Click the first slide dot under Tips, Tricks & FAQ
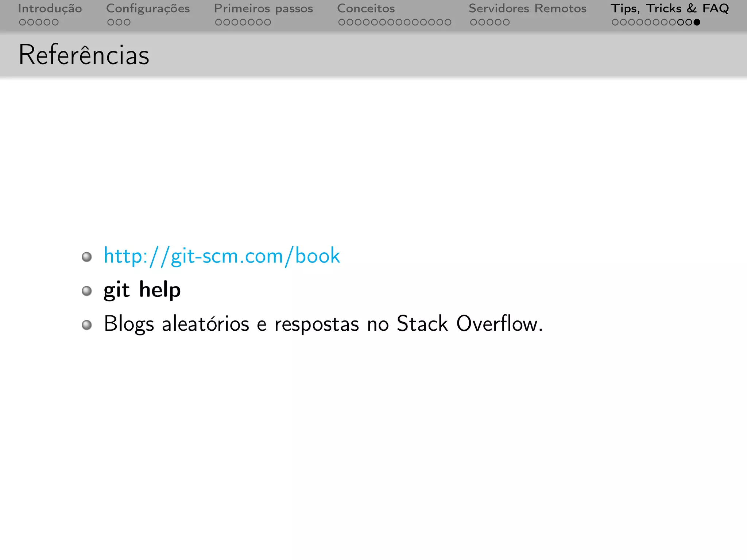Viewport: 747px width, 560px height. (x=615, y=22)
